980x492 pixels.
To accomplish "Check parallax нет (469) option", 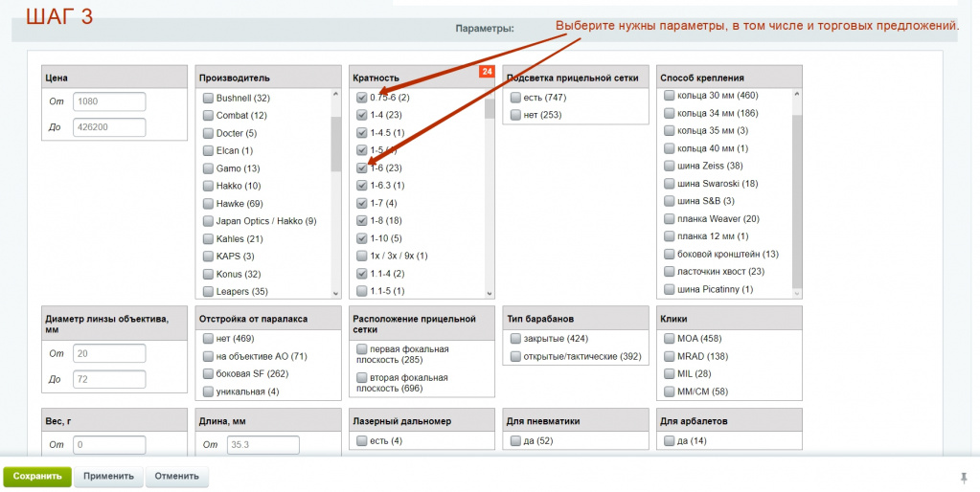I will pos(208,339).
